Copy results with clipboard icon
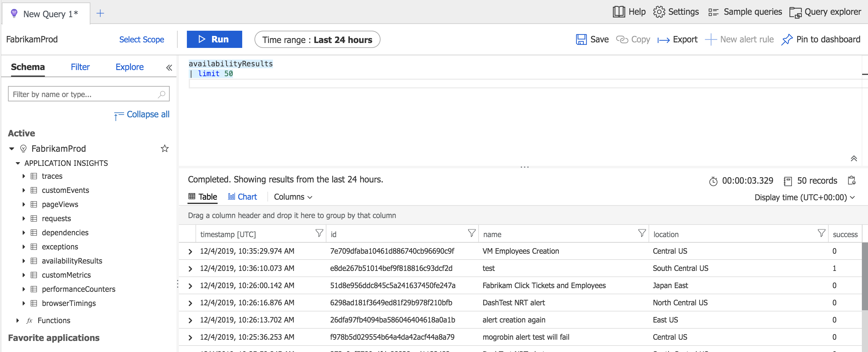Image resolution: width=868 pixels, height=352 pixels. [851, 181]
